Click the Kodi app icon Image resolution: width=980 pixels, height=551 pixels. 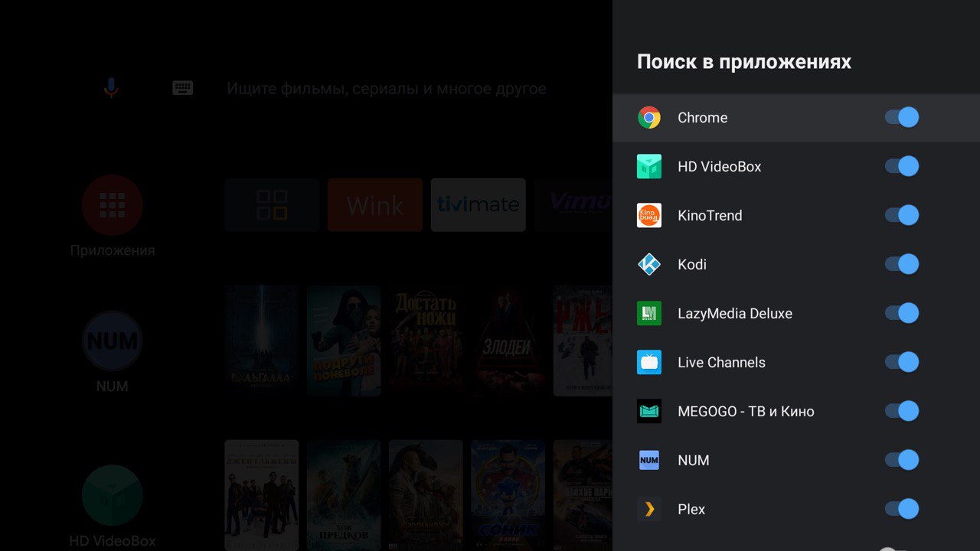point(649,265)
